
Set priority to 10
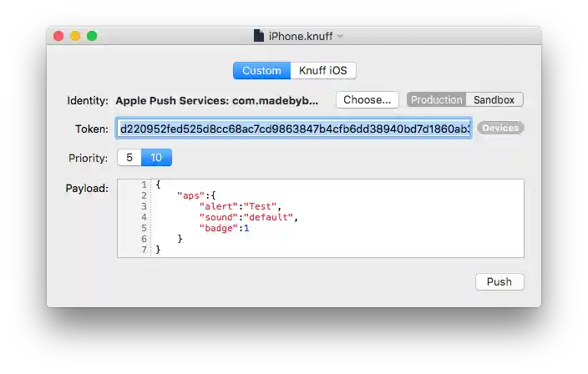pyautogui.click(x=156, y=158)
